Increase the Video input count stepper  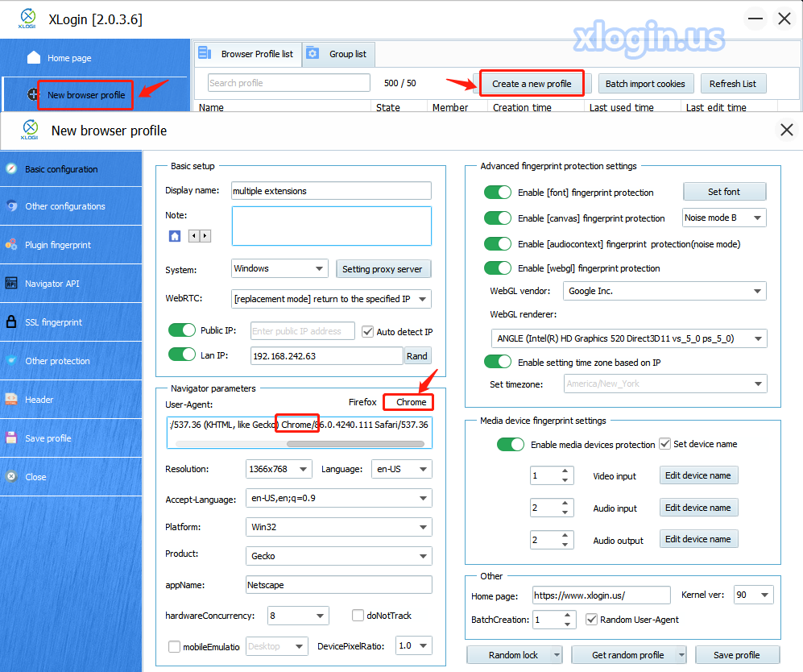(565, 471)
